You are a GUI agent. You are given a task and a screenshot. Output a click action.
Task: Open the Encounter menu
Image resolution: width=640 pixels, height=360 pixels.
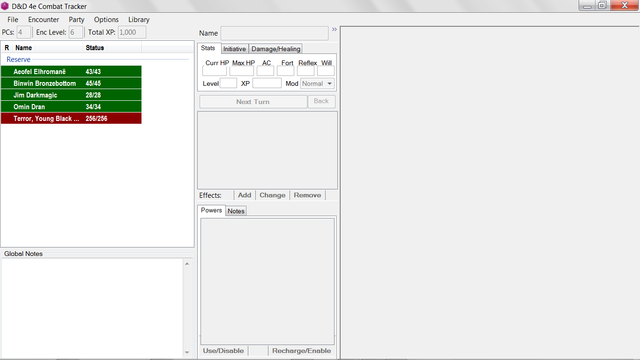click(x=43, y=20)
